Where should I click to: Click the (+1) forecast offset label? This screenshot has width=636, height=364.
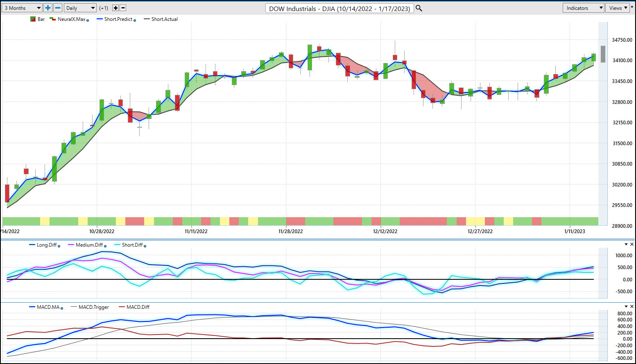104,8
